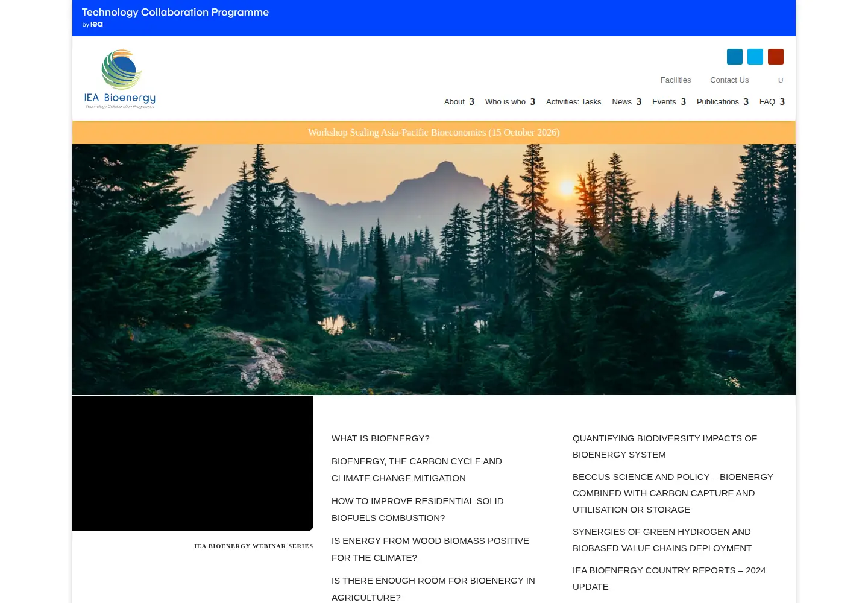
Task: Expand the FAQ menu dropdown
Action: pyautogui.click(x=772, y=102)
